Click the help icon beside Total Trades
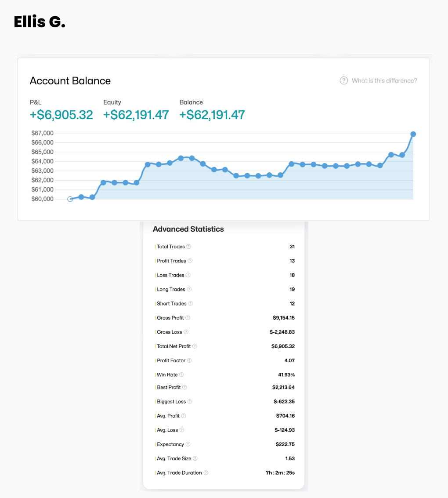 click(189, 247)
